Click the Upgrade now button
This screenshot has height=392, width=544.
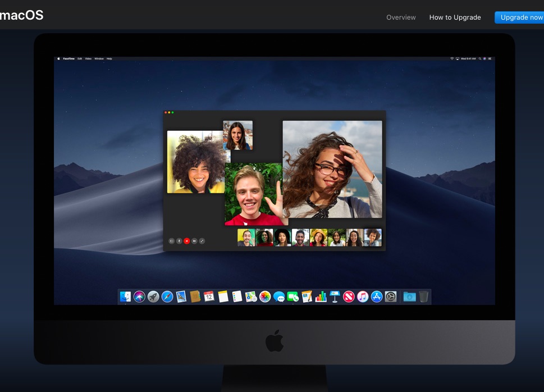(x=520, y=17)
